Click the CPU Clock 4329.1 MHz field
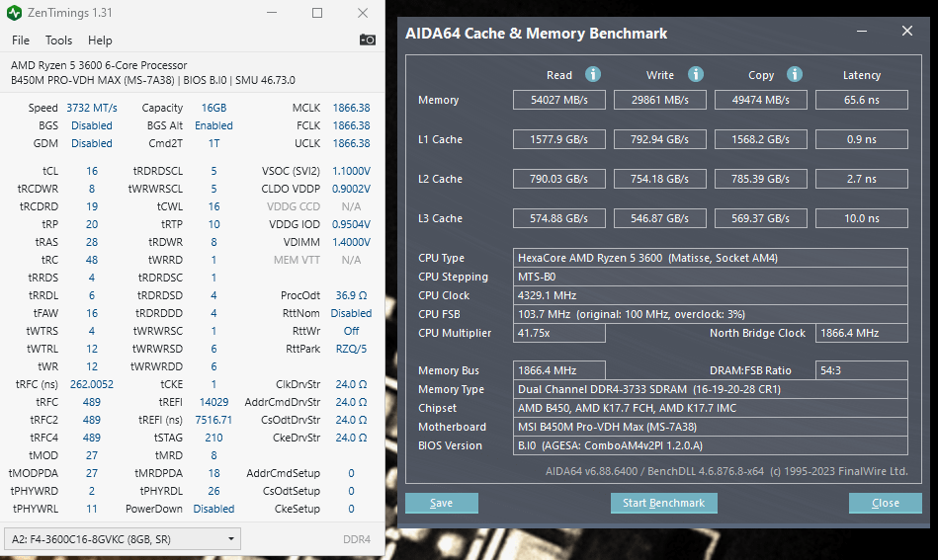 click(x=710, y=295)
